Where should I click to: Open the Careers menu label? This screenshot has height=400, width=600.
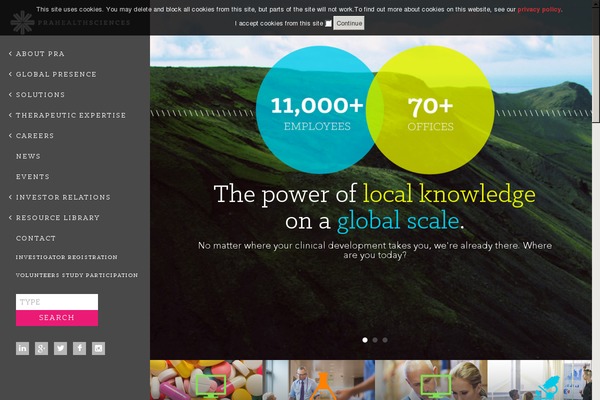click(x=35, y=136)
